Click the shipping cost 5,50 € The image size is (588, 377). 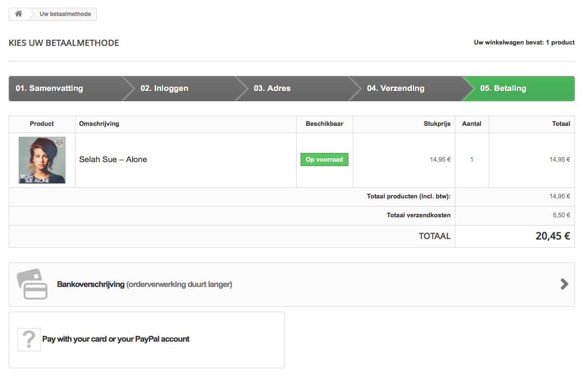pos(561,215)
